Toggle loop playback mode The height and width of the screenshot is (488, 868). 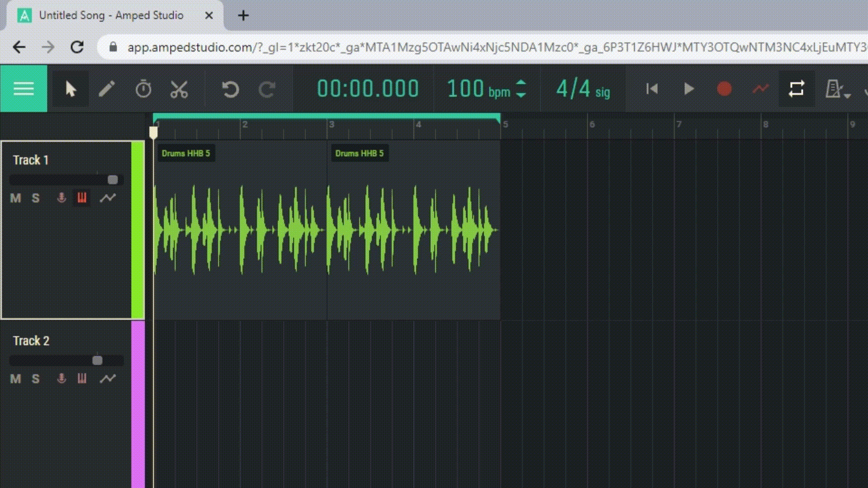point(797,89)
